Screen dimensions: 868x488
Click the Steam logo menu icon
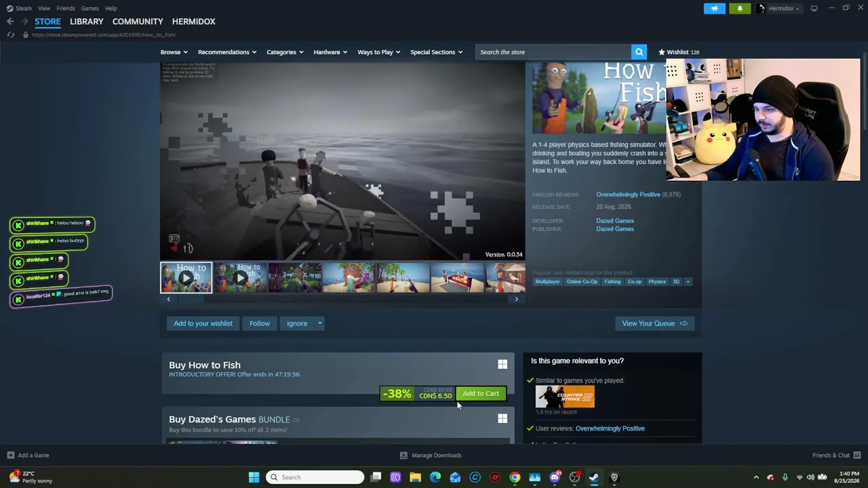coord(10,8)
